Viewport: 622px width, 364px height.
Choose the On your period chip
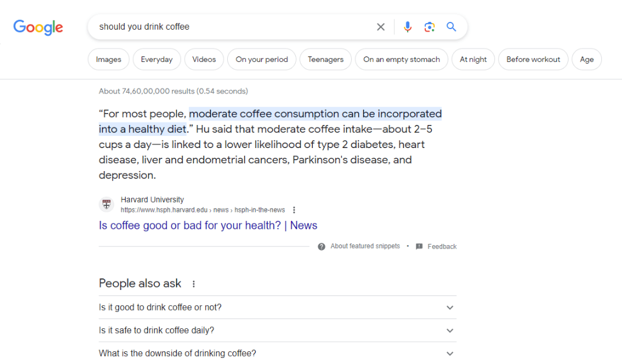[262, 59]
